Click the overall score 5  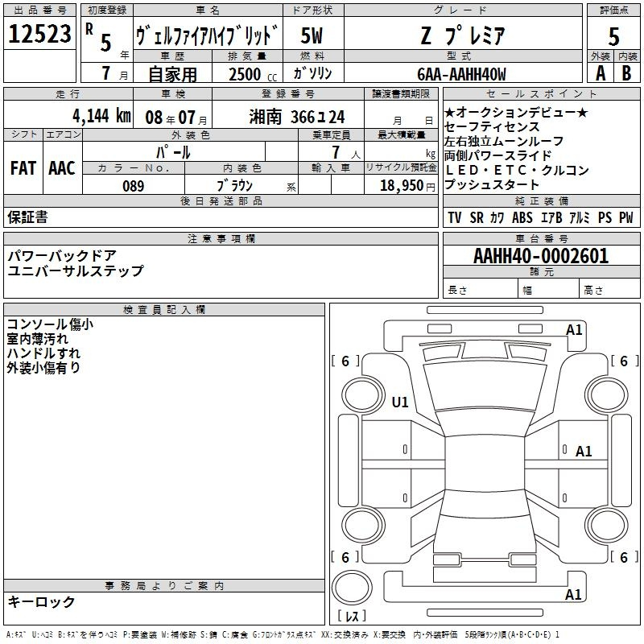point(613,36)
